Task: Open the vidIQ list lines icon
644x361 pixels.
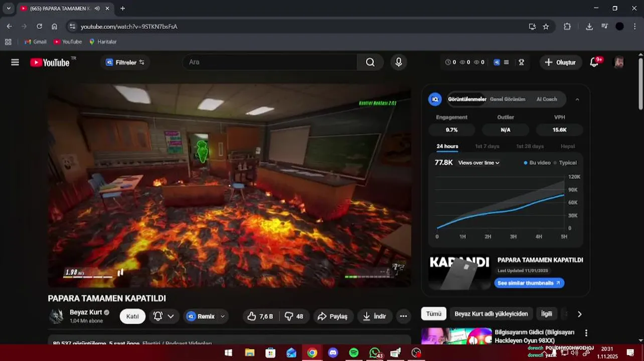Action: (507, 62)
